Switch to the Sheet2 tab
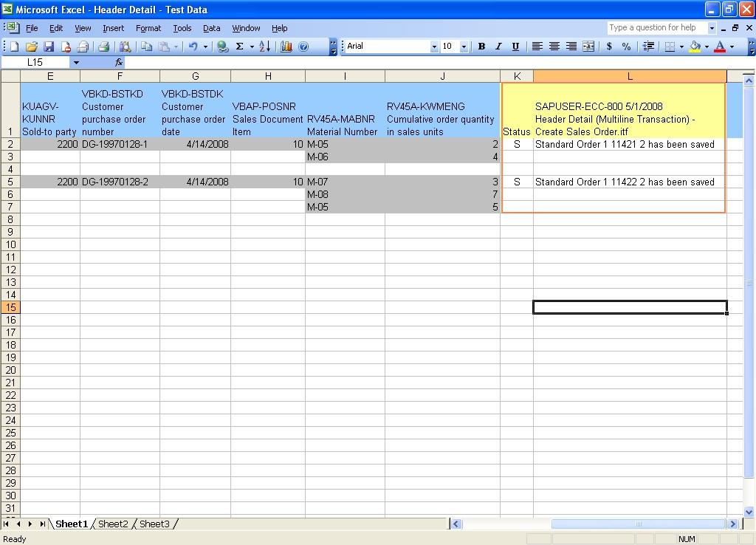Viewport: 756px width, 545px height. coord(113,524)
